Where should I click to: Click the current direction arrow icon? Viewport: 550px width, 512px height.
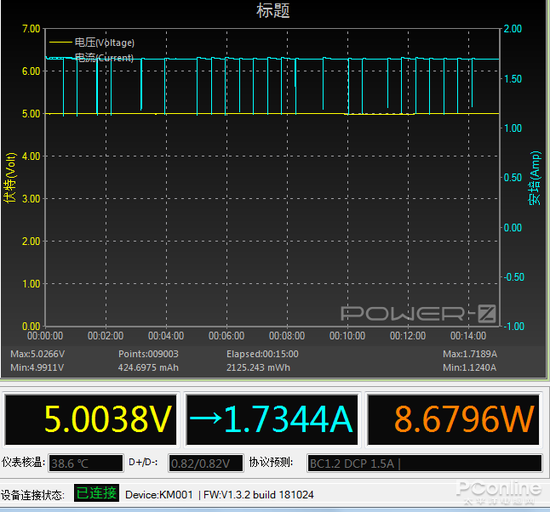(206, 418)
